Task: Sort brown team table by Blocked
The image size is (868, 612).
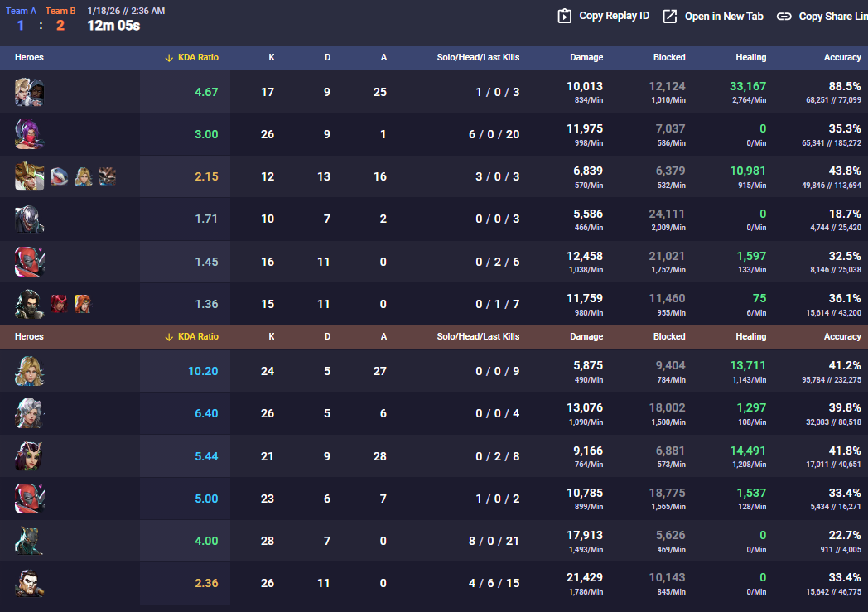Action: point(669,336)
